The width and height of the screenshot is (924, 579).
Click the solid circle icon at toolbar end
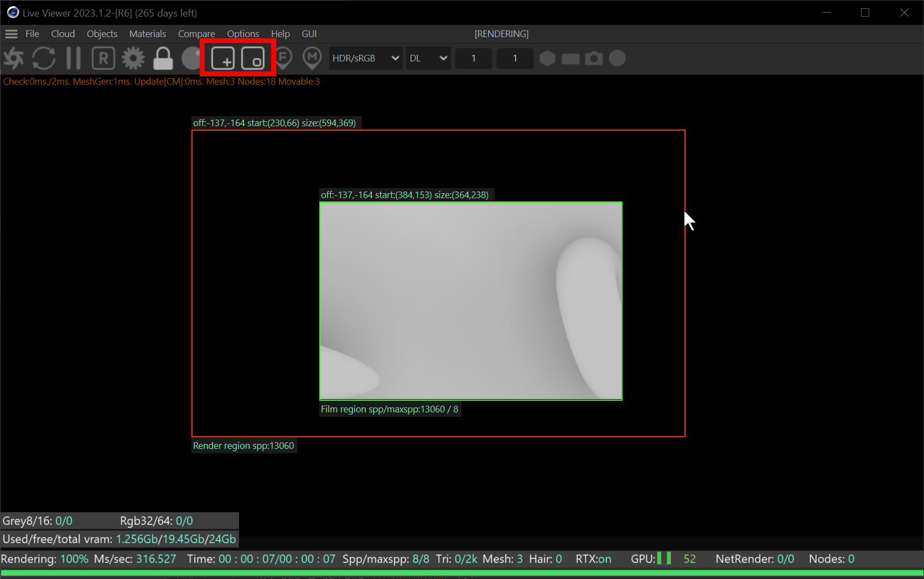tap(617, 58)
